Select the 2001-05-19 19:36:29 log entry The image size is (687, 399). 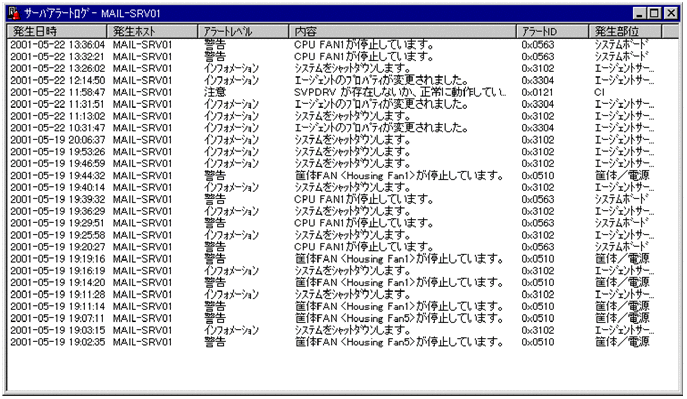point(342,211)
